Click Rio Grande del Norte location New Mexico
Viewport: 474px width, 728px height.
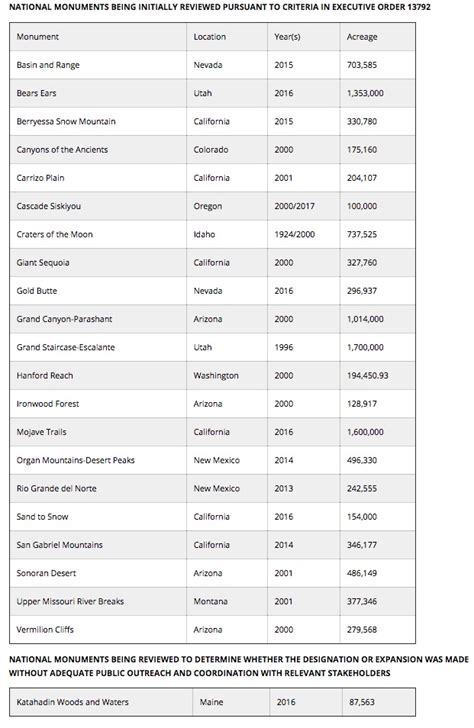pyautogui.click(x=216, y=488)
